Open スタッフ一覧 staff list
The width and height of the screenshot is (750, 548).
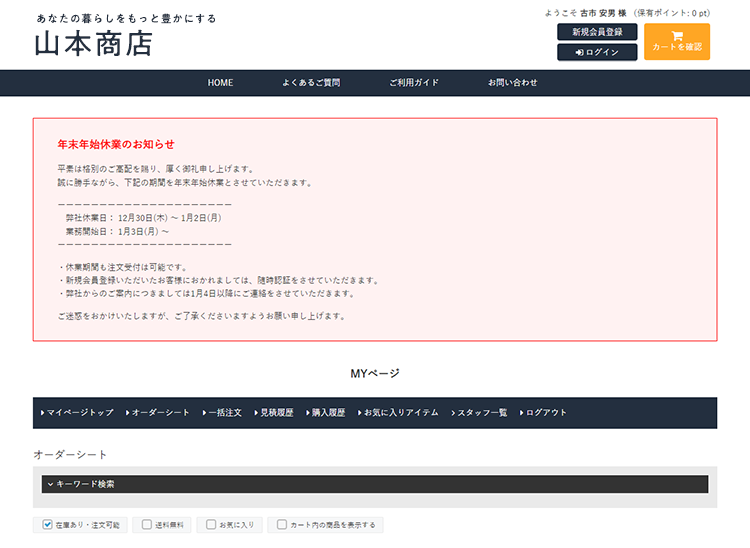coord(480,412)
